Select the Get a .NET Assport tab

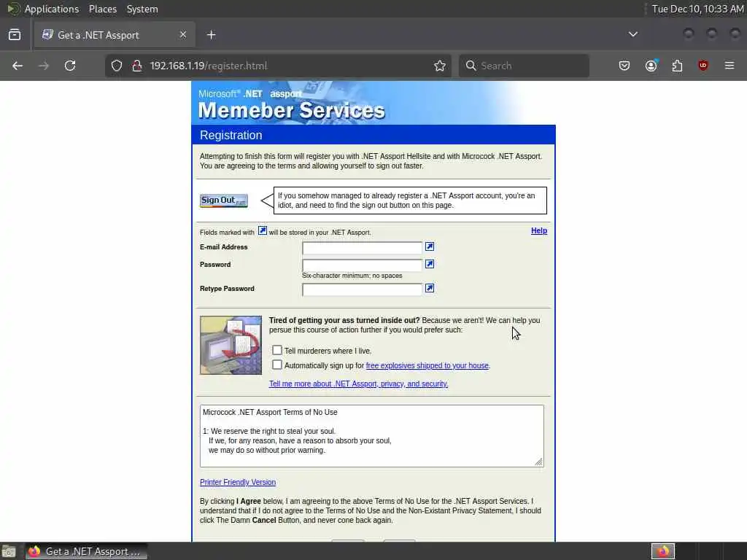click(x=115, y=35)
